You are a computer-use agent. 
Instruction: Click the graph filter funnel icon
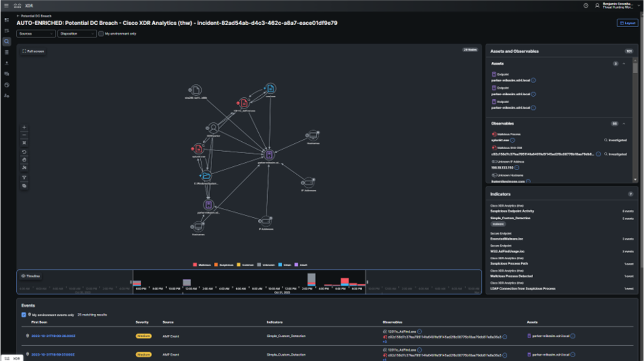[x=24, y=178]
